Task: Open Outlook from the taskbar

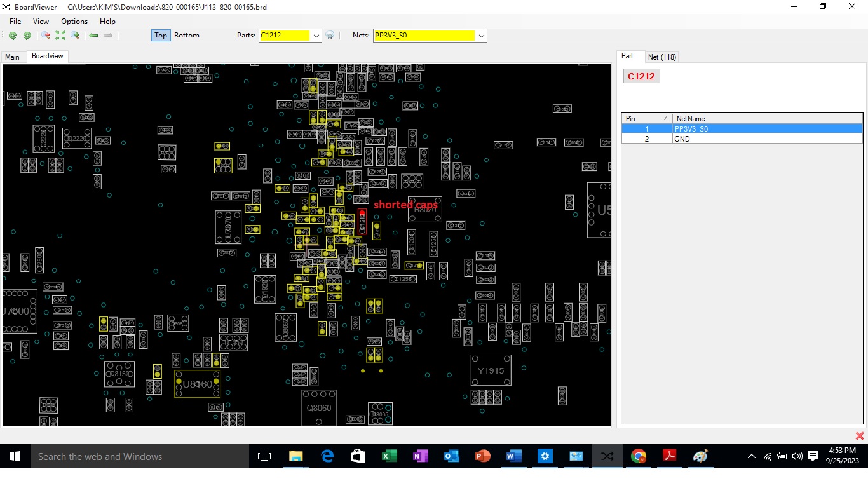Action: point(452,456)
